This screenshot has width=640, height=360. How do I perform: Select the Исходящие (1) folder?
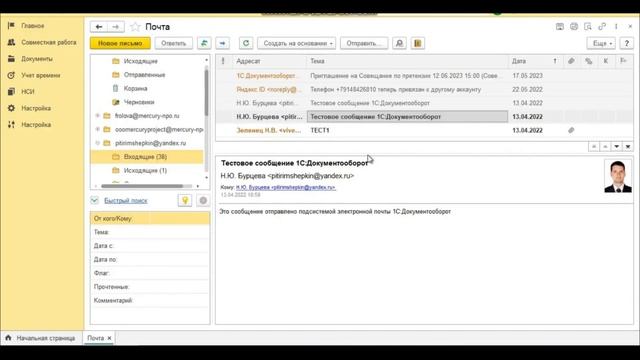coord(145,171)
